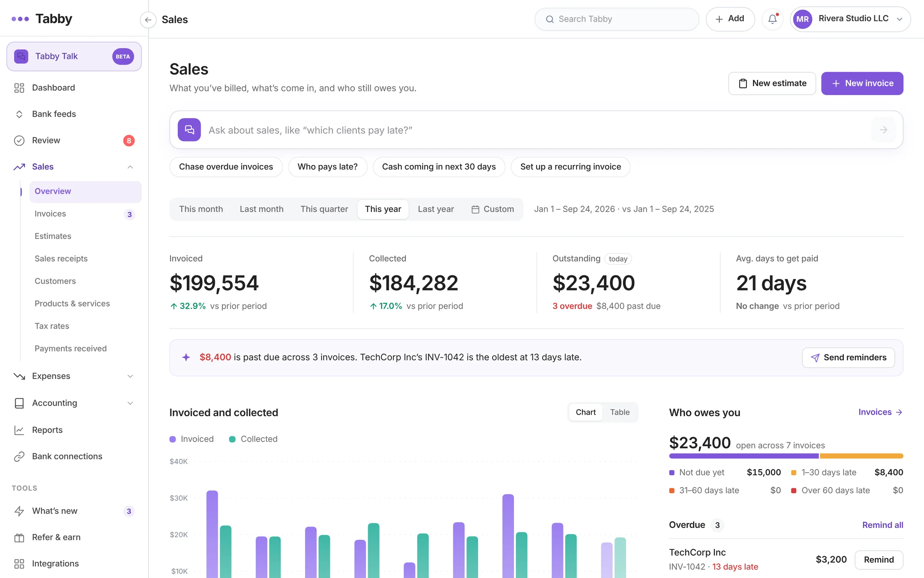The height and width of the screenshot is (578, 924).
Task: Click Set up a recurring invoice chip
Action: click(571, 167)
